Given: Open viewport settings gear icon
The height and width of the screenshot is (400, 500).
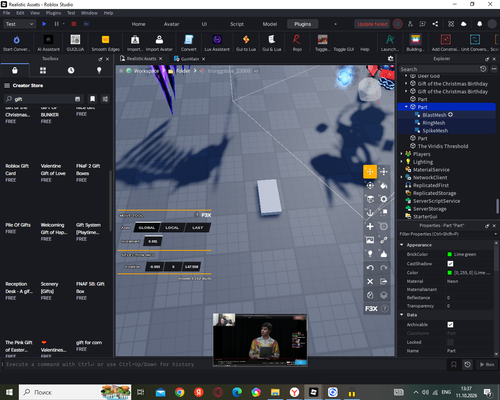Looking at the screenshot, I should click(390, 59).
